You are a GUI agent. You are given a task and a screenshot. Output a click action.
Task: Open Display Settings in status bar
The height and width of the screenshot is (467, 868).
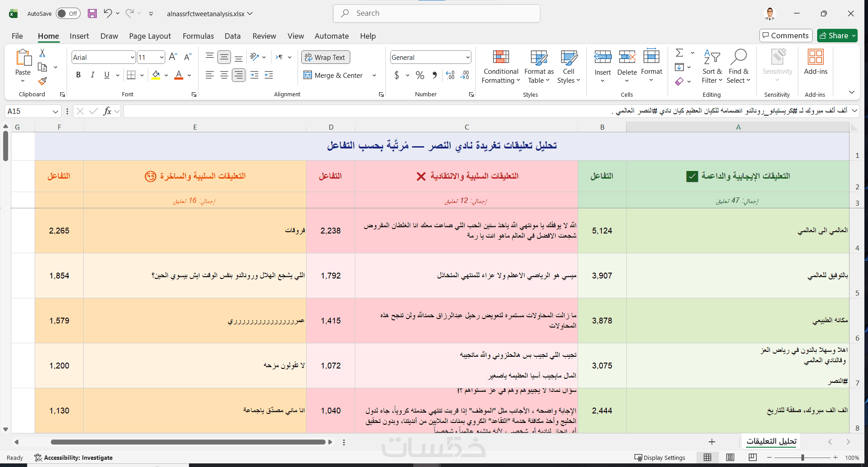point(660,458)
